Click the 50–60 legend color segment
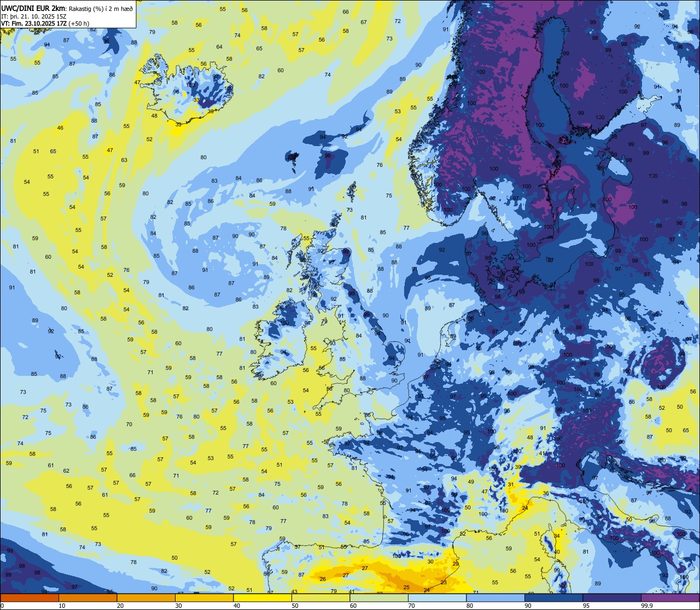 click(x=320, y=597)
